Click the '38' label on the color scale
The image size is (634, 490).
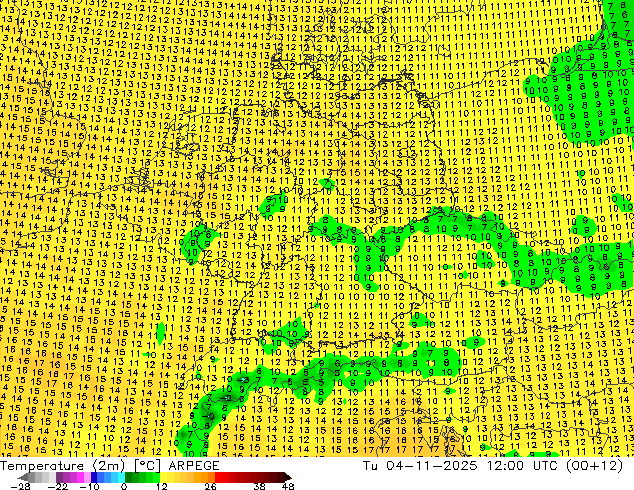pyautogui.click(x=259, y=486)
